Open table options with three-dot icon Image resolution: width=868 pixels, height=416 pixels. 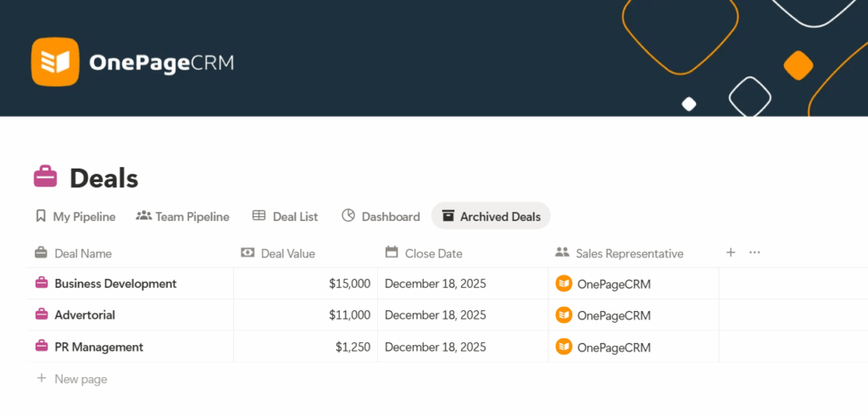754,252
